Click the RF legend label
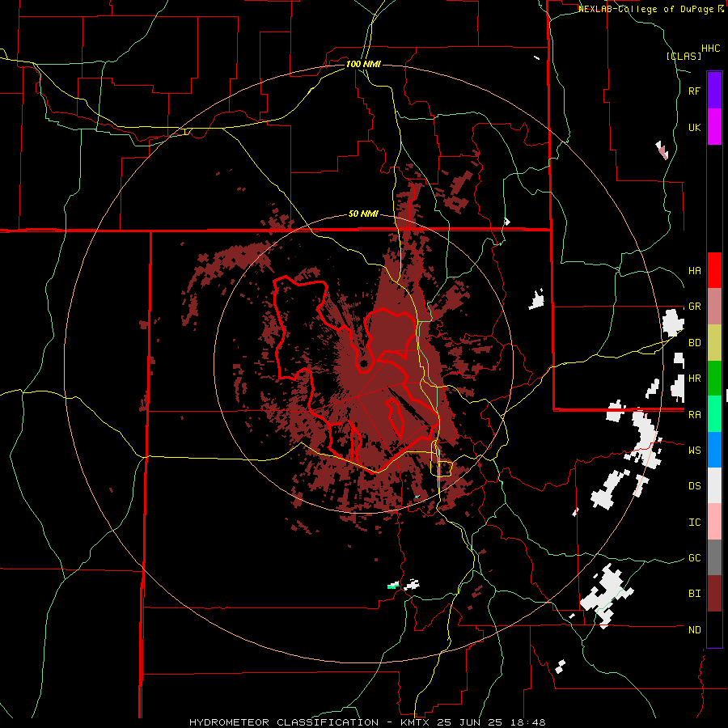The width and height of the screenshot is (728, 728). [694, 91]
